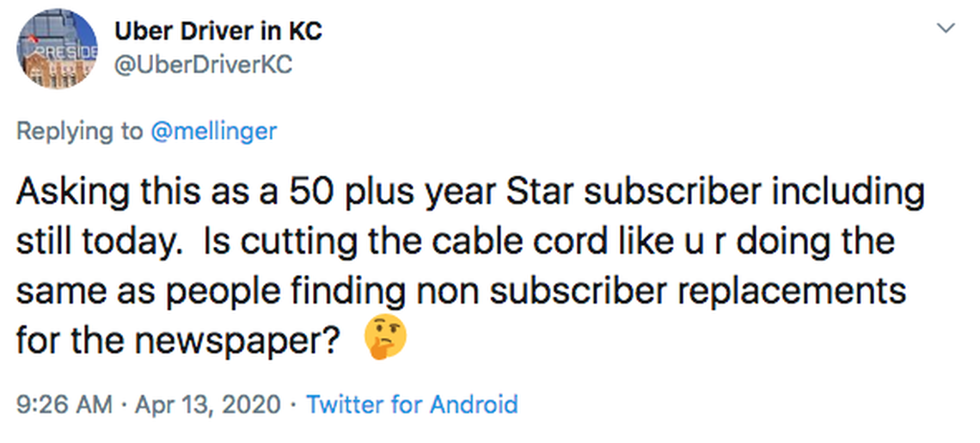Image resolution: width=980 pixels, height=443 pixels.
Task: Open the @mellinger mention link
Action: tap(214, 131)
